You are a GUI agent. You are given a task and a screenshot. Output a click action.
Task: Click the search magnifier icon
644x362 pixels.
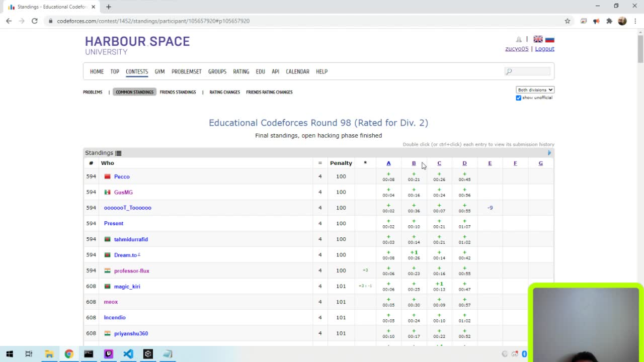(509, 71)
